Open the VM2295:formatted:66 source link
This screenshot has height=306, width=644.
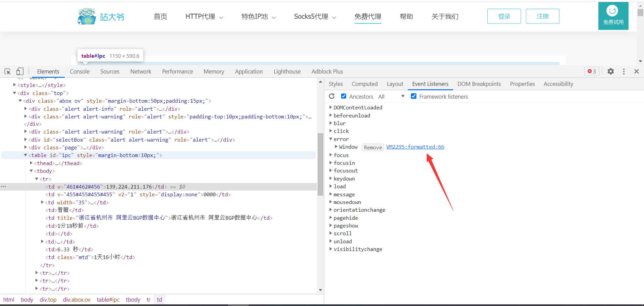[415, 147]
